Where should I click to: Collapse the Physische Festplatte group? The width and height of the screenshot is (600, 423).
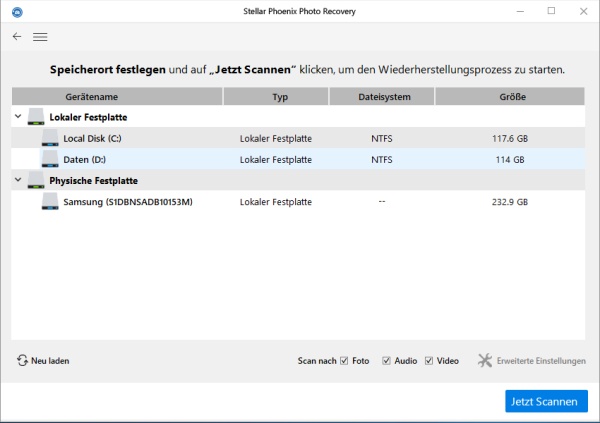click(x=18, y=179)
